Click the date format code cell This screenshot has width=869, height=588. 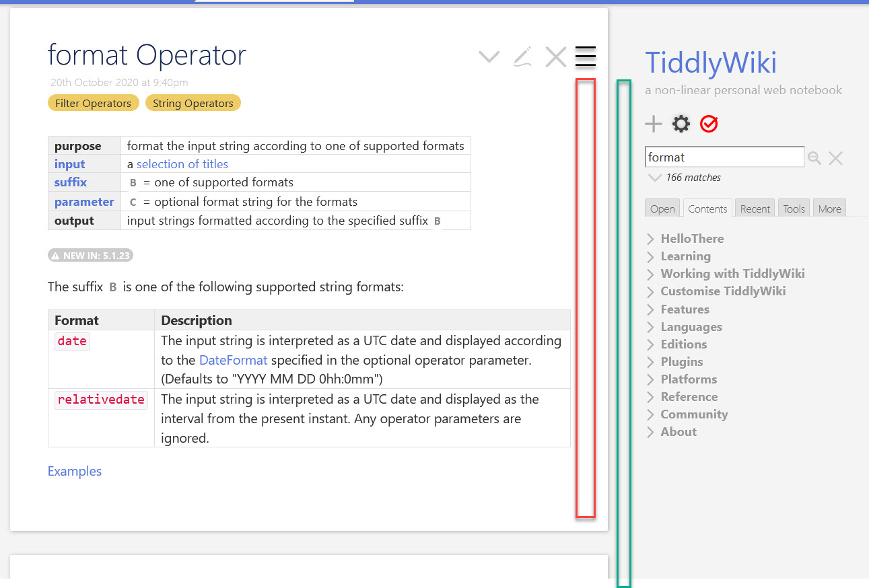point(72,341)
